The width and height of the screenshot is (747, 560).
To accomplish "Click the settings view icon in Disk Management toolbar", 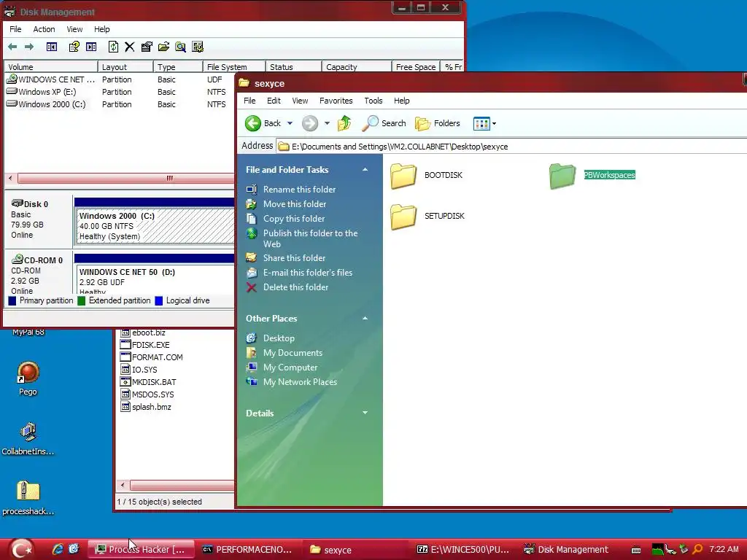I will [x=198, y=47].
